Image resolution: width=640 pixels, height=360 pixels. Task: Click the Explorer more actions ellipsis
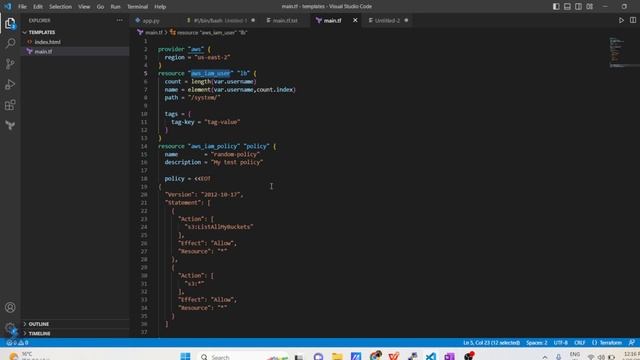tap(120, 20)
